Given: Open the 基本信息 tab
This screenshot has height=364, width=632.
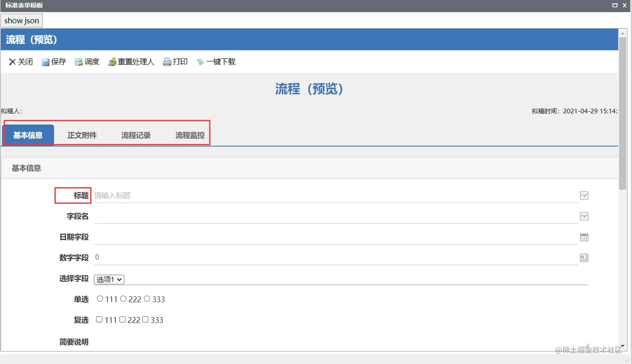Looking at the screenshot, I should (x=28, y=135).
